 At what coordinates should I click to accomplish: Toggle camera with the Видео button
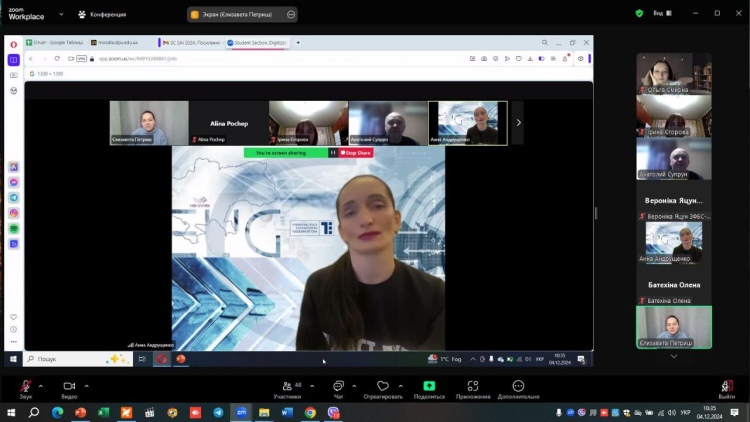[x=69, y=387]
